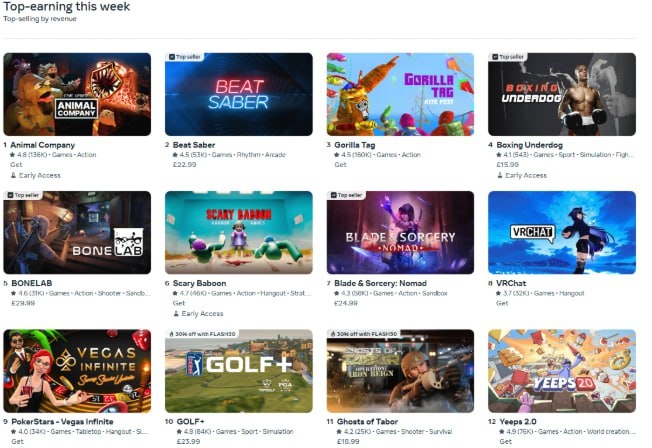The image size is (652, 448).
Task: Open the VRChat title link
Action: point(511,283)
